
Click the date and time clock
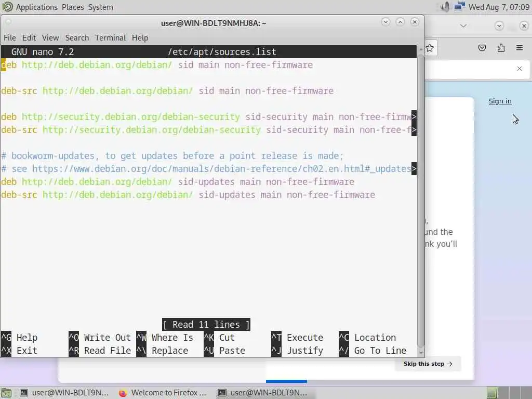(x=499, y=7)
